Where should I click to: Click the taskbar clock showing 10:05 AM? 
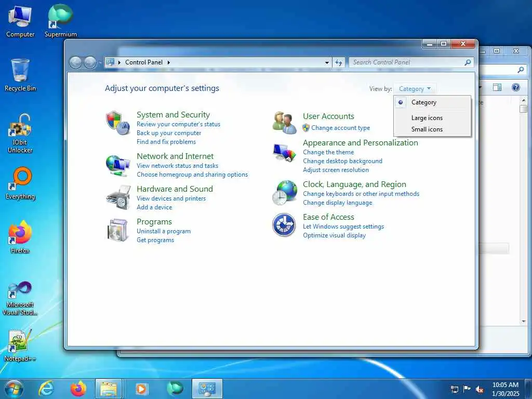tap(505, 389)
